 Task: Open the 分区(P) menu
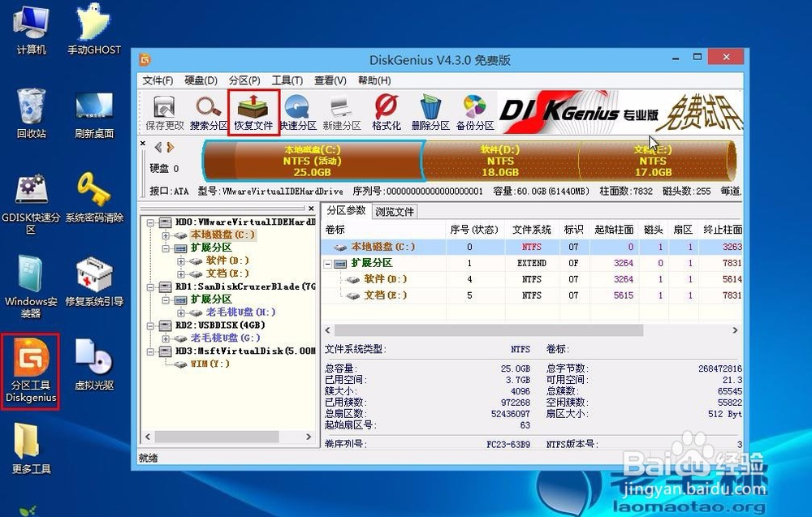(244, 80)
